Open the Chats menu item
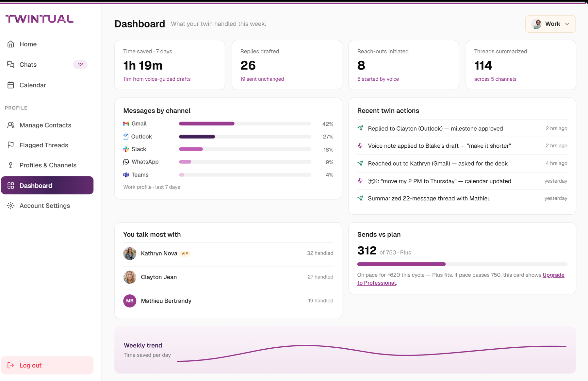 47,64
